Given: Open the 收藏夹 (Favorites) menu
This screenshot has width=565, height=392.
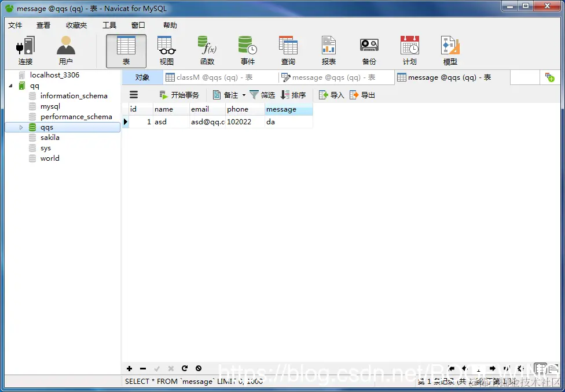Looking at the screenshot, I should [x=76, y=25].
